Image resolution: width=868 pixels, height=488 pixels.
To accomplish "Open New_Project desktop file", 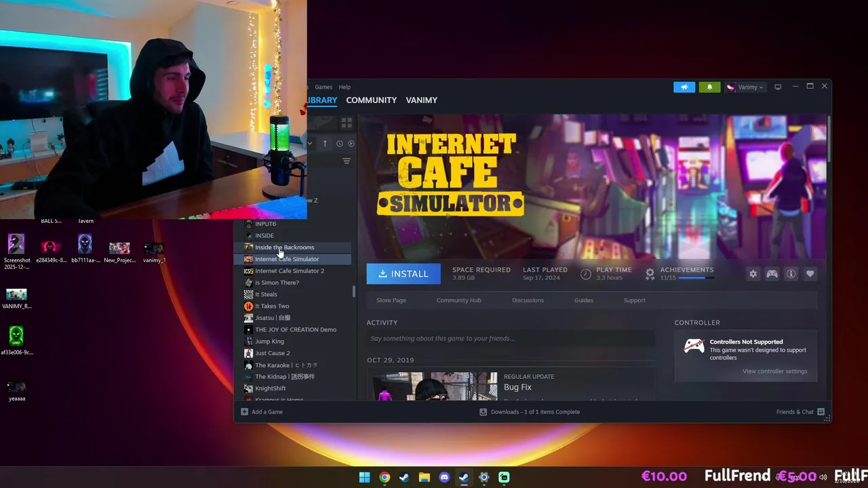I will pyautogui.click(x=119, y=253).
